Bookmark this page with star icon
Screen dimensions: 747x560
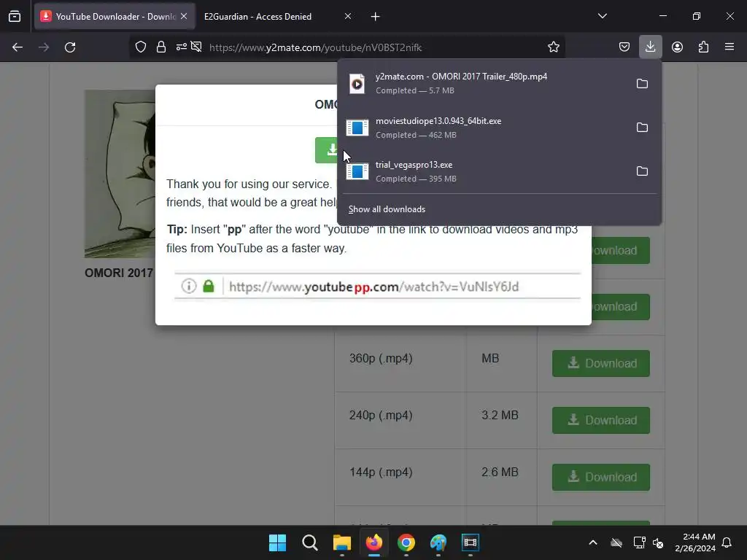[x=553, y=47]
